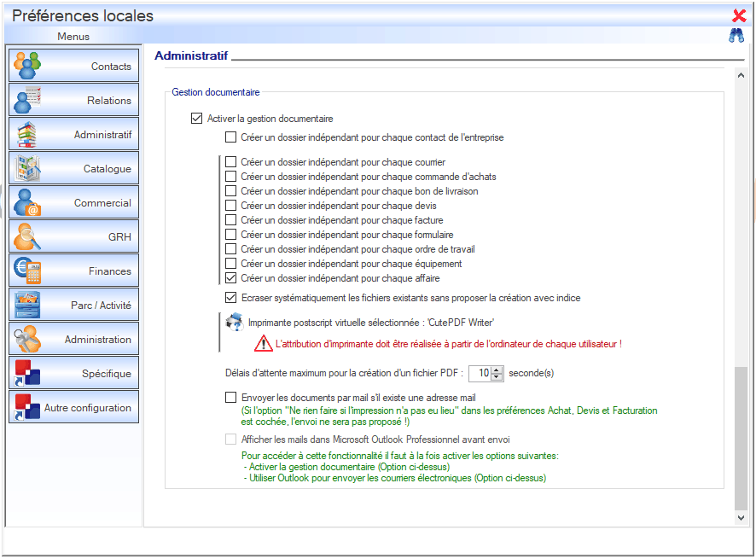
Task: Check dossier indépendant pour chaque formulaire
Action: pos(230,235)
